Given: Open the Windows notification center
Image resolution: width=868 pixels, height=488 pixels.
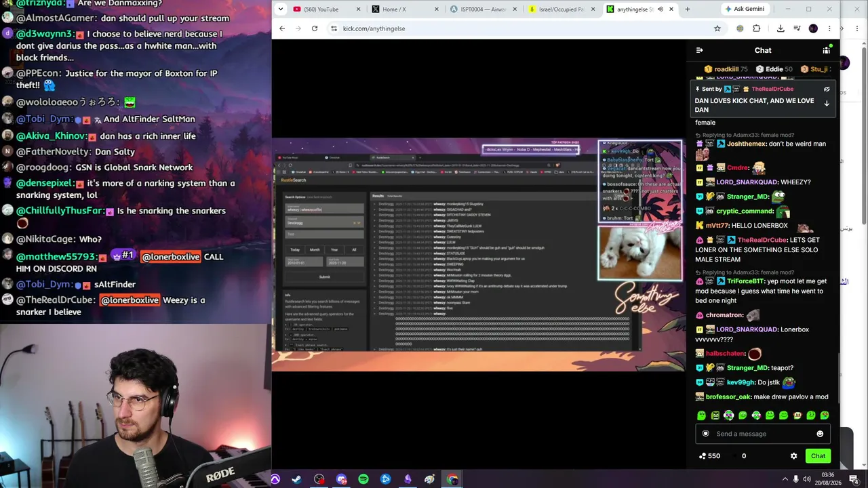Looking at the screenshot, I should coord(854,480).
